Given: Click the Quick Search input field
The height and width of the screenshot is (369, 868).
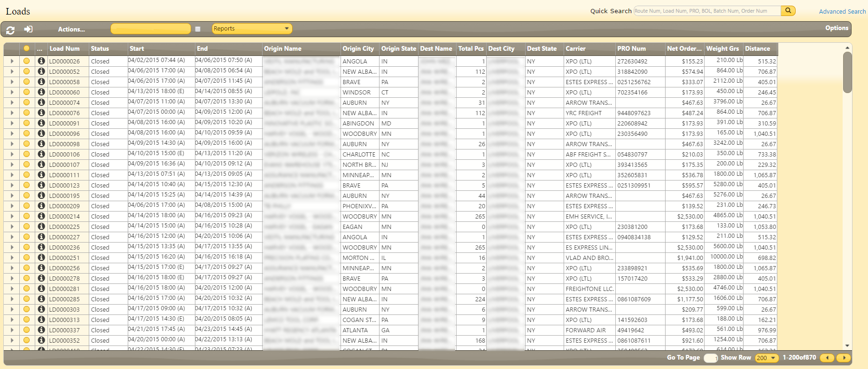Looking at the screenshot, I should tap(707, 11).
